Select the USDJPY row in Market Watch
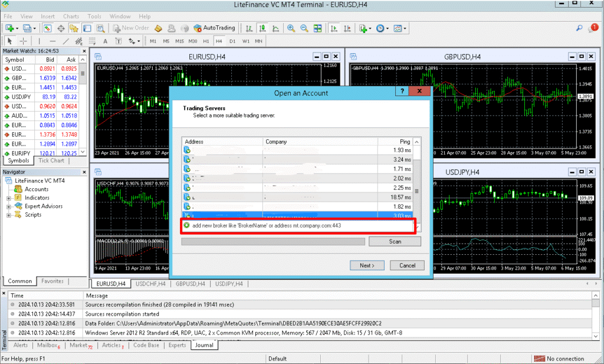 [41, 97]
